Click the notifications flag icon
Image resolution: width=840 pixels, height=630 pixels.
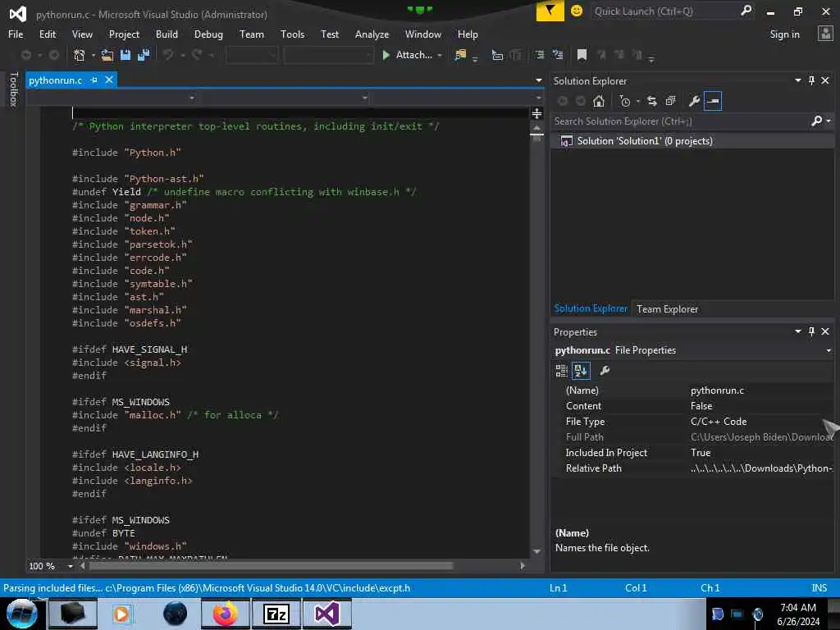click(x=550, y=11)
